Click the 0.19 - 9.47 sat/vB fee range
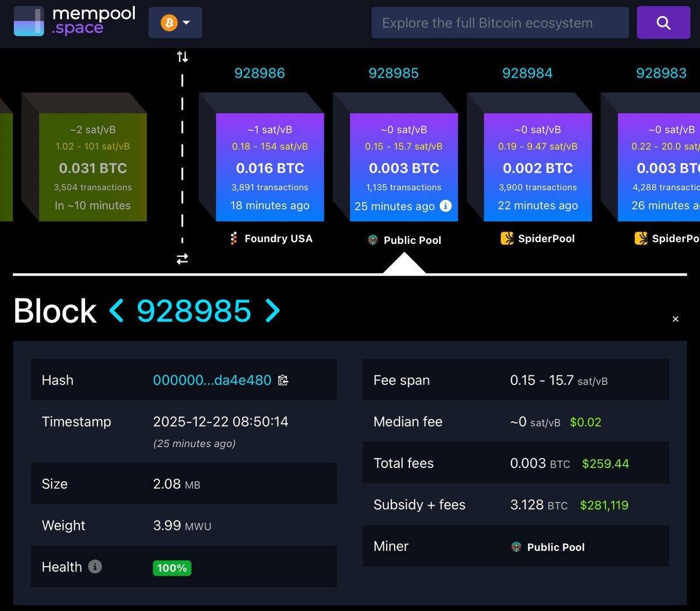The image size is (700, 611). pos(538,146)
